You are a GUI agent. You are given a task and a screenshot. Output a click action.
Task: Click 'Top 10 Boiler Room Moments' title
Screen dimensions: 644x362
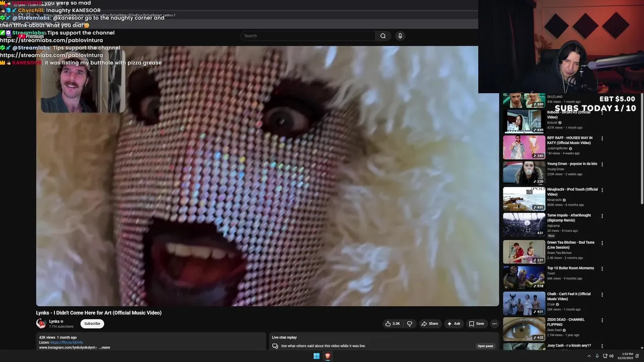tap(571, 268)
